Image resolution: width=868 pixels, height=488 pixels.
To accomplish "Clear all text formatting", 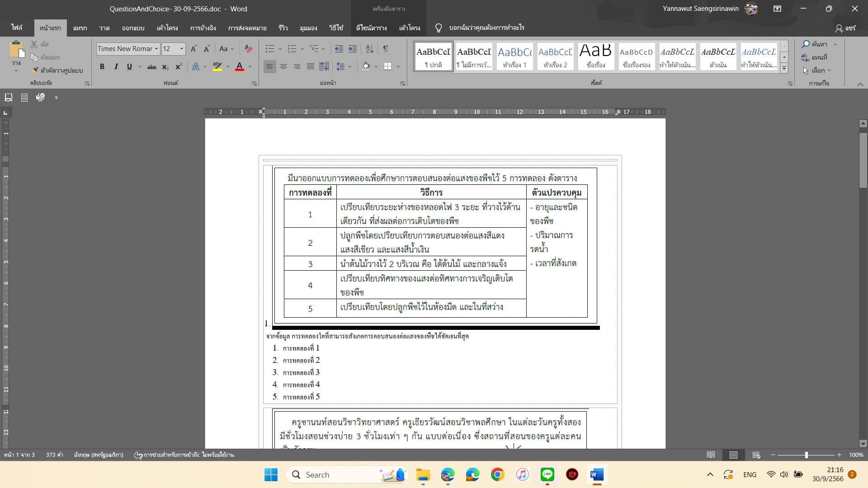I will tap(248, 48).
